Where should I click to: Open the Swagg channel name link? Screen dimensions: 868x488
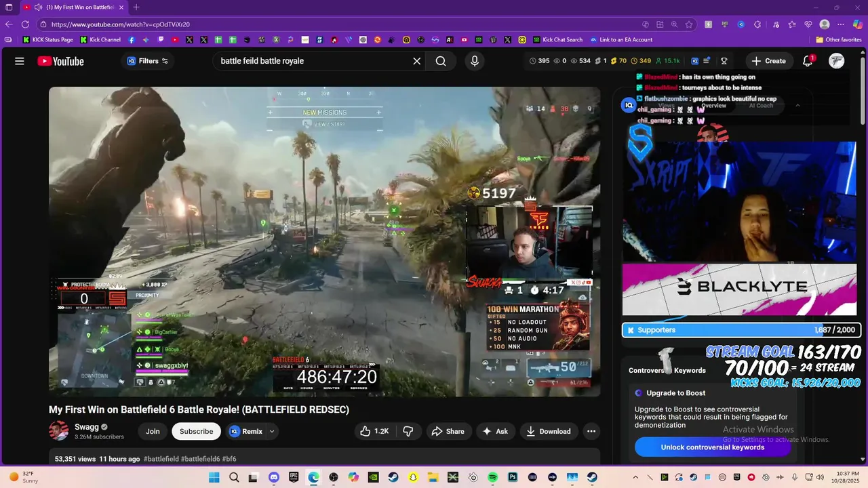87,427
